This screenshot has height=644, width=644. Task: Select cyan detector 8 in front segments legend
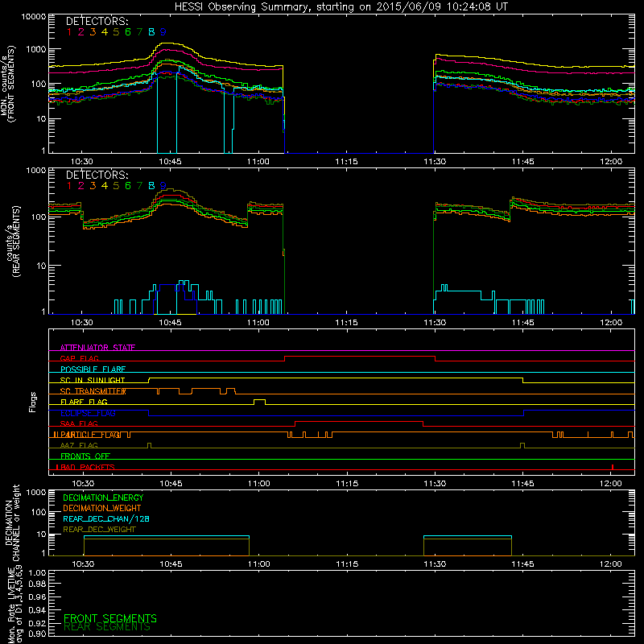(x=151, y=32)
